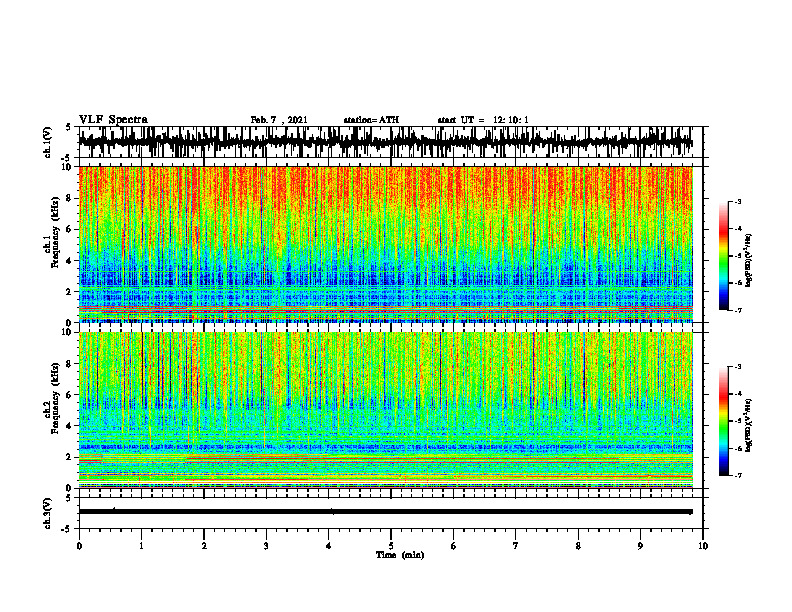Click the "-3" tick on the ch.2 colorbar
This screenshot has width=792, height=612.
click(738, 367)
